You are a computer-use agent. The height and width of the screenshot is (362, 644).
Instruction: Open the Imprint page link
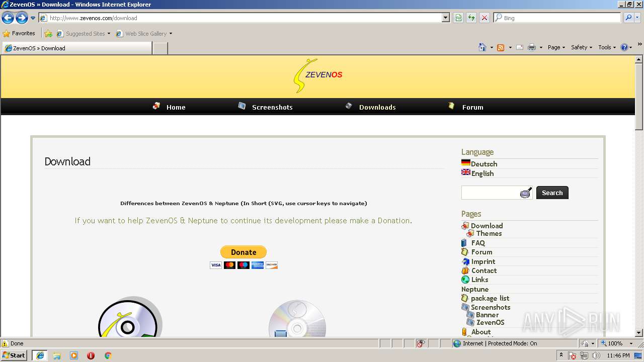tap(483, 261)
